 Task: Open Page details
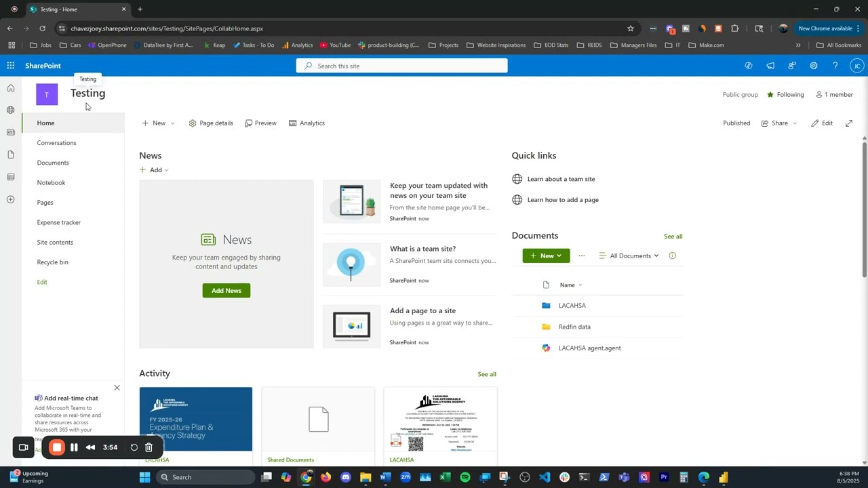click(211, 123)
